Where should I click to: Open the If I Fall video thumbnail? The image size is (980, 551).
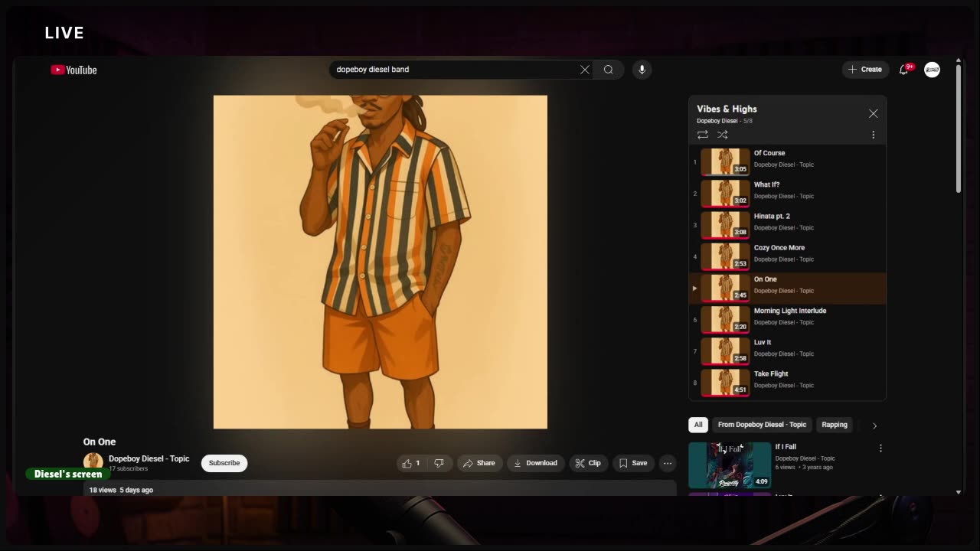(730, 465)
